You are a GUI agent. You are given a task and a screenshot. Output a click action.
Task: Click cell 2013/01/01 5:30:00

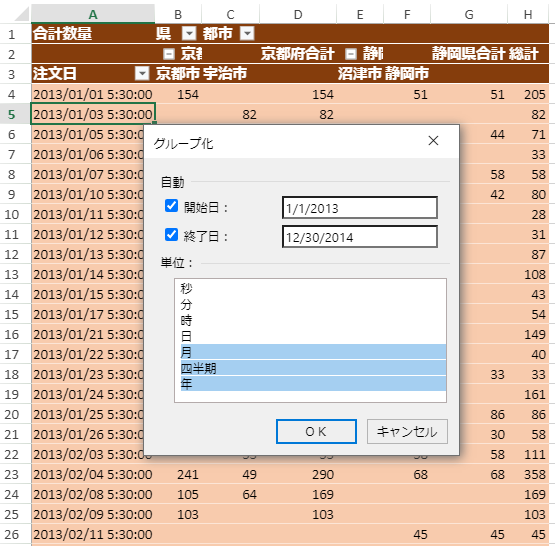[93, 94]
